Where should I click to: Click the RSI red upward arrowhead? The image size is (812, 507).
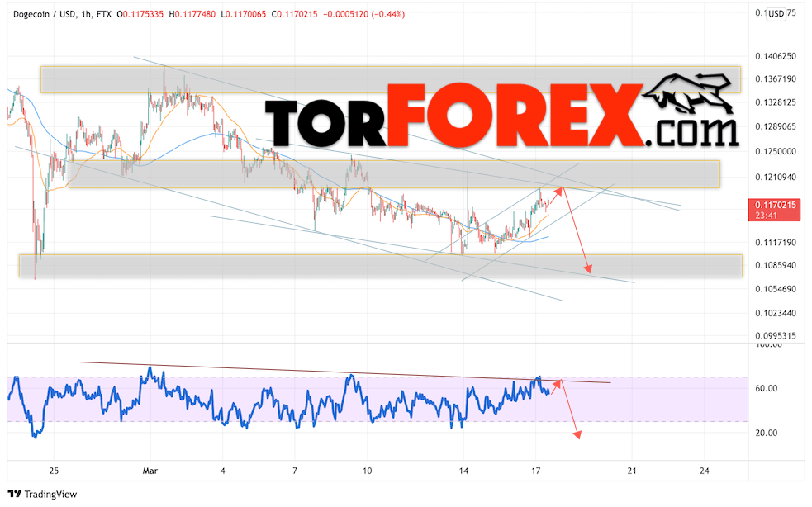pos(558,383)
